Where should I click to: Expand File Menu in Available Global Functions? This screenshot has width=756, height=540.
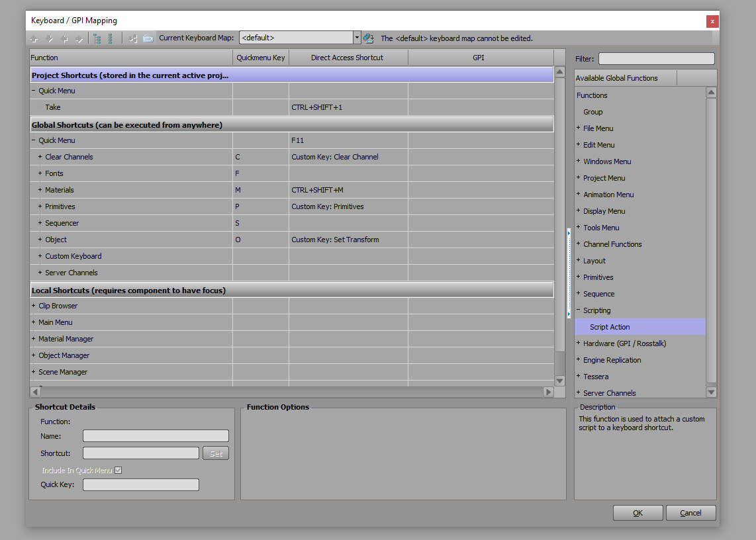point(578,128)
